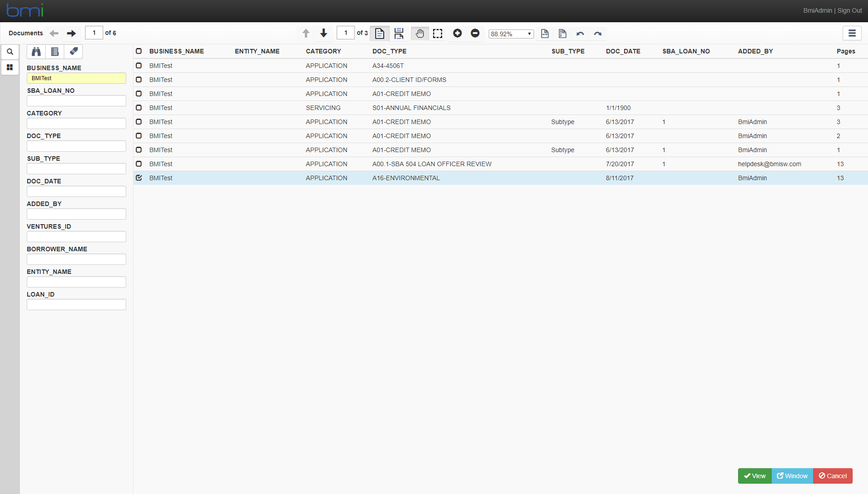This screenshot has width=868, height=494.
Task: Move to next page with down arrow
Action: 324,33
